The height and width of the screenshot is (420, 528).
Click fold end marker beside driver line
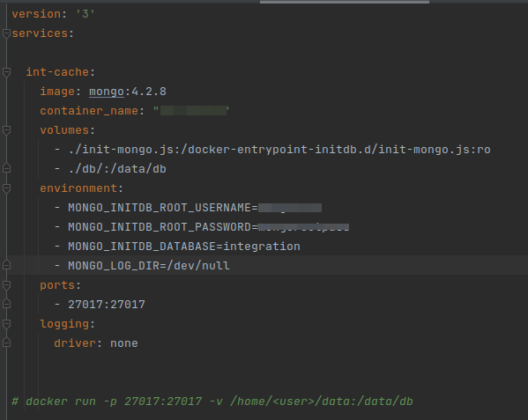point(6,343)
